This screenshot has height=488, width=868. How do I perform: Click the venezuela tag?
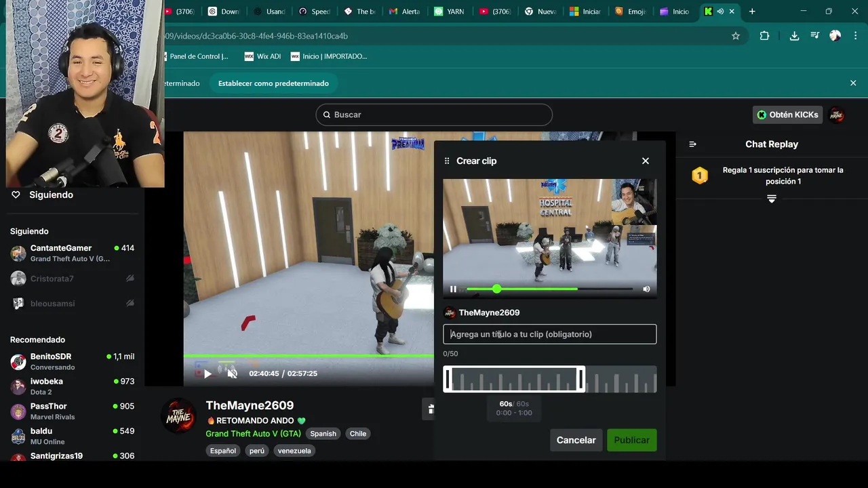pos(294,451)
